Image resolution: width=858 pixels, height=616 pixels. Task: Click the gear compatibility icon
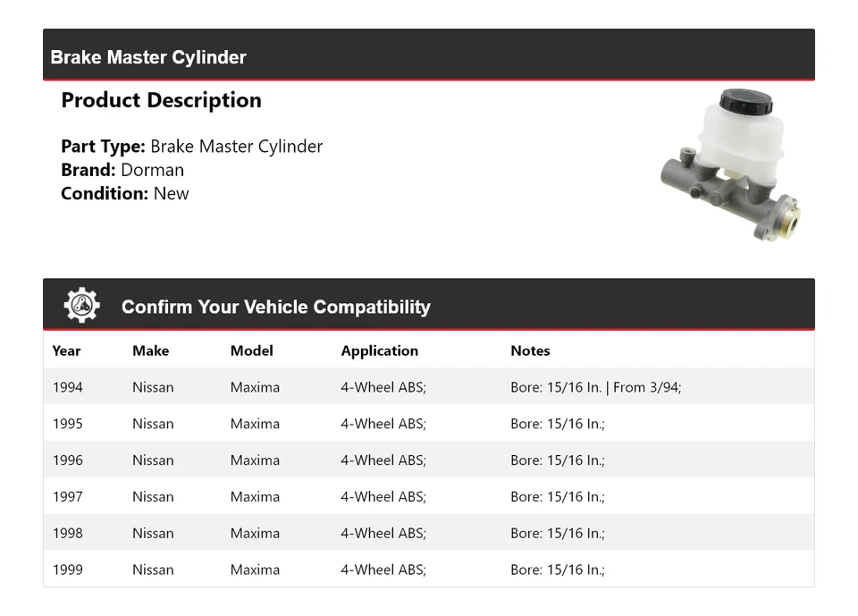click(x=81, y=306)
